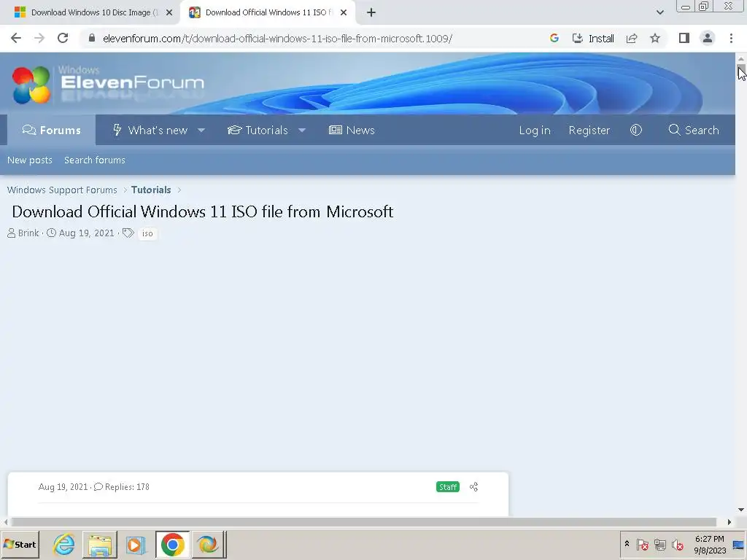
Task: Open the volume tray icon
Action: (677, 544)
